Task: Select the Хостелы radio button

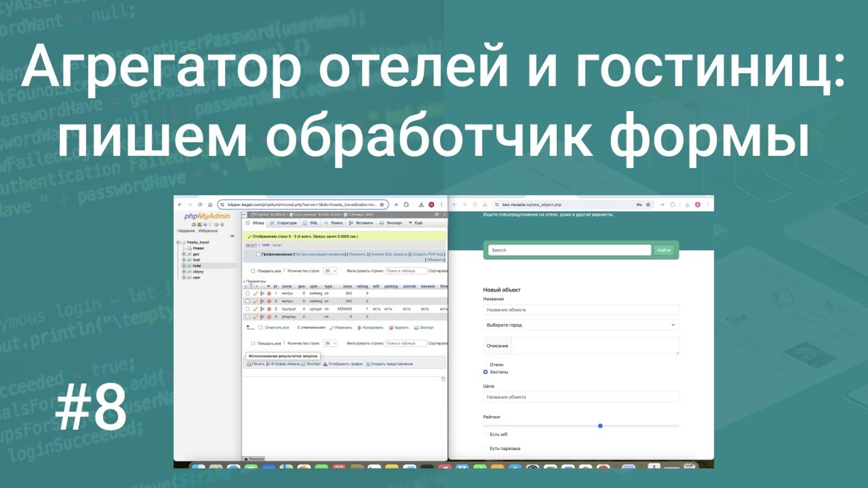Action: tap(485, 372)
